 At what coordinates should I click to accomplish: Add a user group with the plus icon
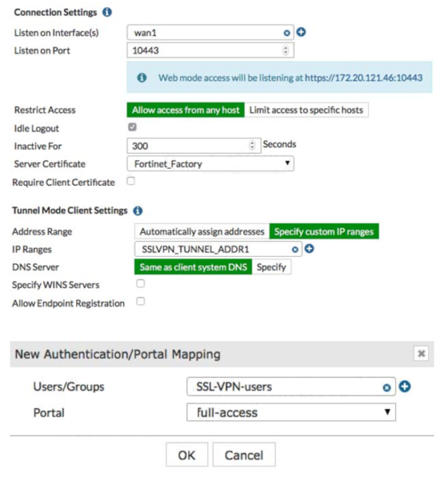[x=405, y=387]
